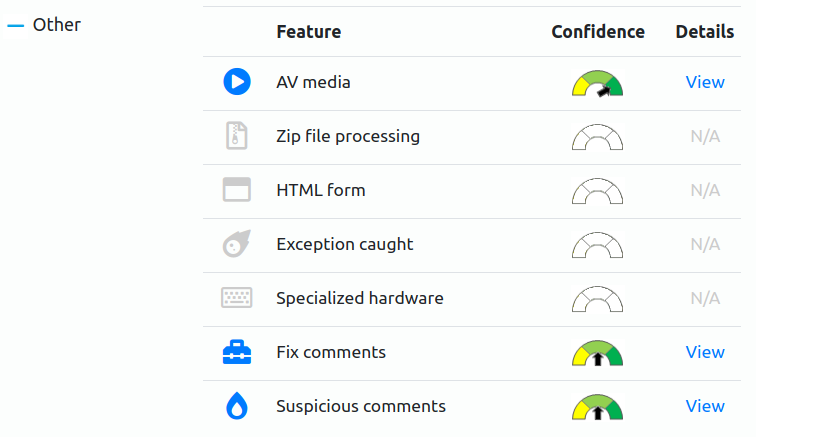Click the Feature column header
This screenshot has width=816, height=437.
coord(309,32)
